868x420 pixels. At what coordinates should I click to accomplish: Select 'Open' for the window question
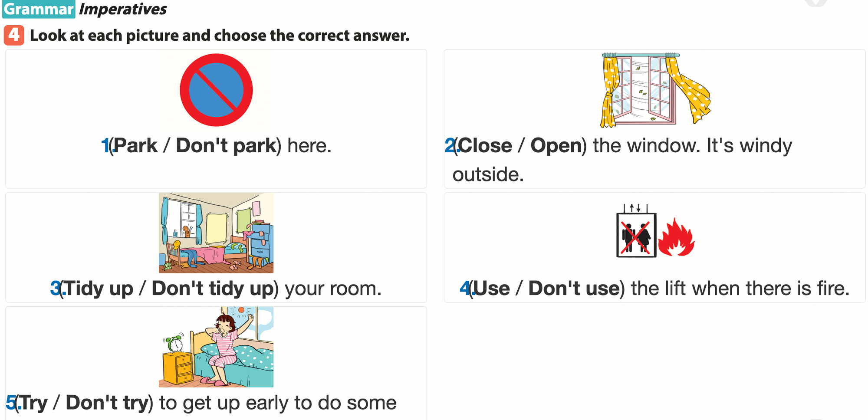(x=556, y=146)
